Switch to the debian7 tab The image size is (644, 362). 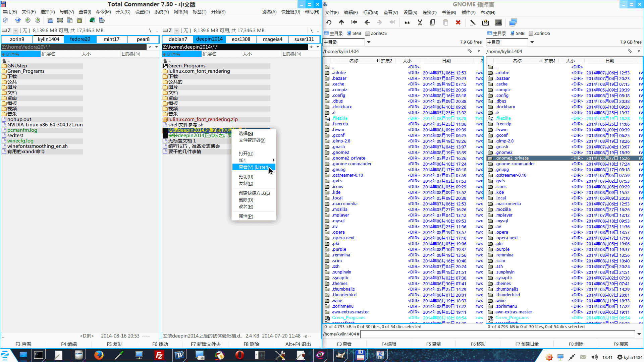(x=178, y=39)
